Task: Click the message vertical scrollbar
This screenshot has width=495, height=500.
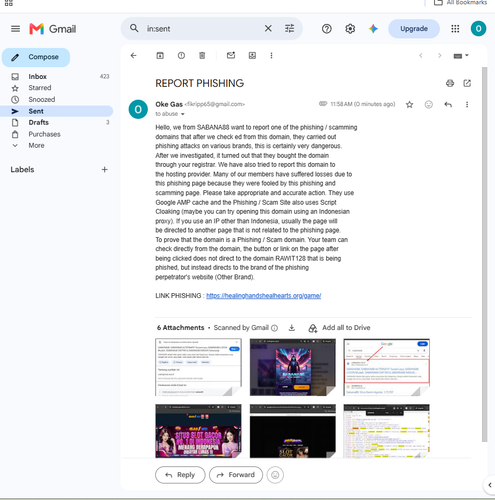Action: click(x=485, y=254)
